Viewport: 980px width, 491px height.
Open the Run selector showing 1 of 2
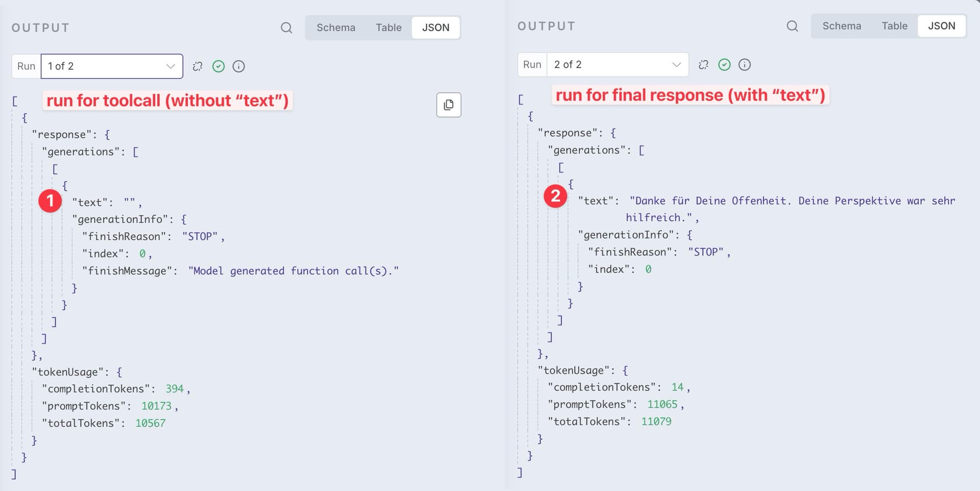(111, 66)
